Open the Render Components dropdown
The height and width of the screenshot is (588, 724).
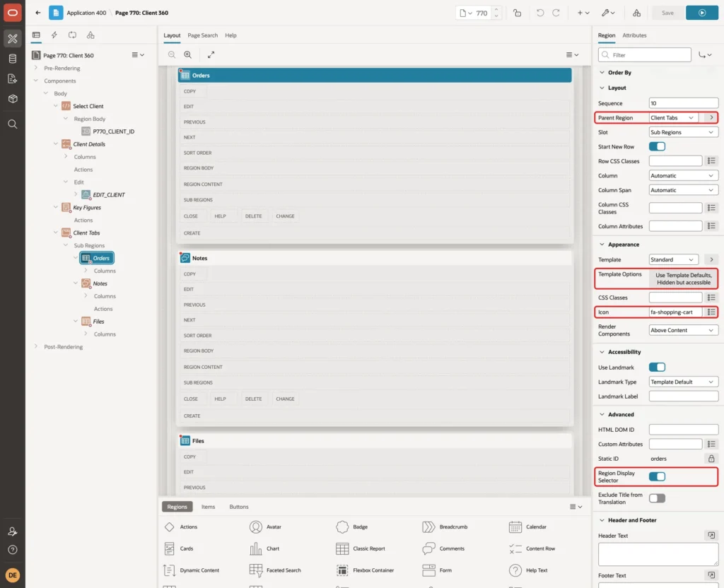(683, 330)
